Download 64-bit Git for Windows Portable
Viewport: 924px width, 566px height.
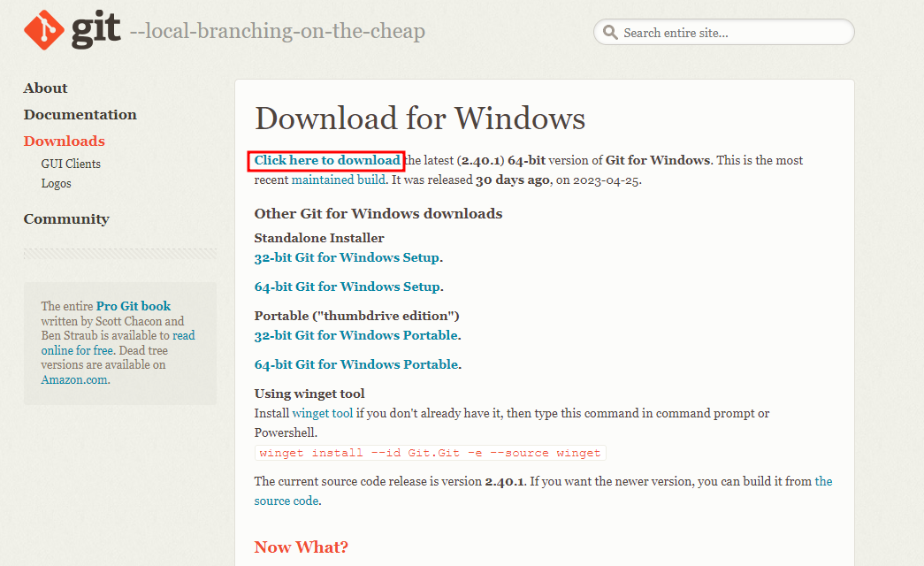pyautogui.click(x=356, y=364)
